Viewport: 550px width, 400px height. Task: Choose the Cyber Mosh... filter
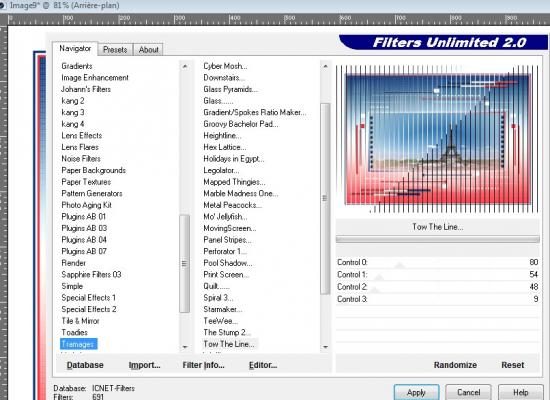tap(225, 66)
